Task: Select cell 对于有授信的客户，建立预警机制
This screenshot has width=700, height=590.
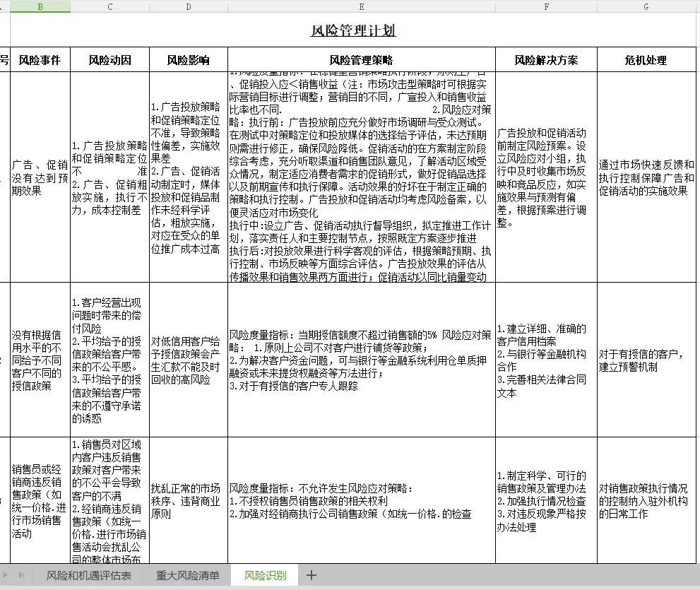Action: coord(646,360)
